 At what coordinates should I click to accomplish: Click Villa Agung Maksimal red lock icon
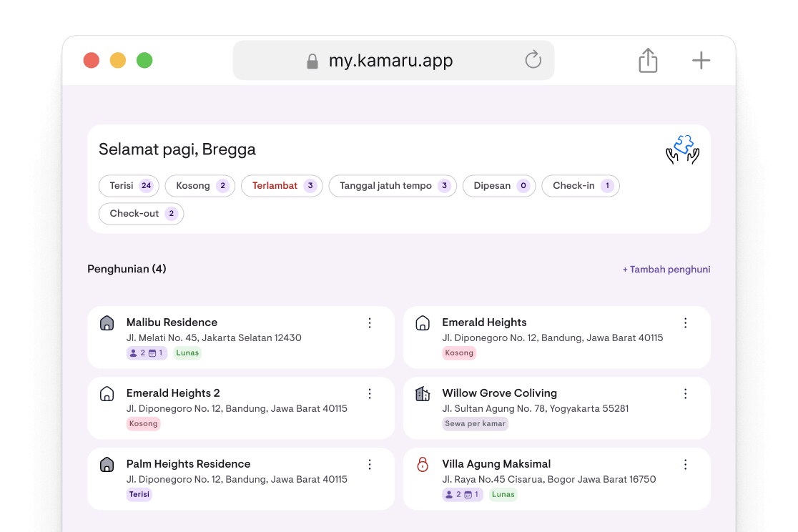click(x=423, y=464)
